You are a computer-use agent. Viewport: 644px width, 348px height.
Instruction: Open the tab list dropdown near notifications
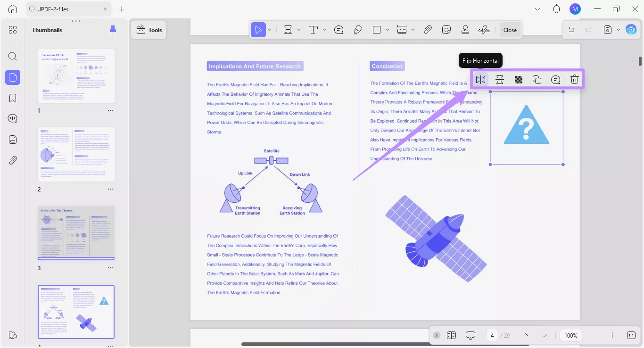pyautogui.click(x=537, y=8)
